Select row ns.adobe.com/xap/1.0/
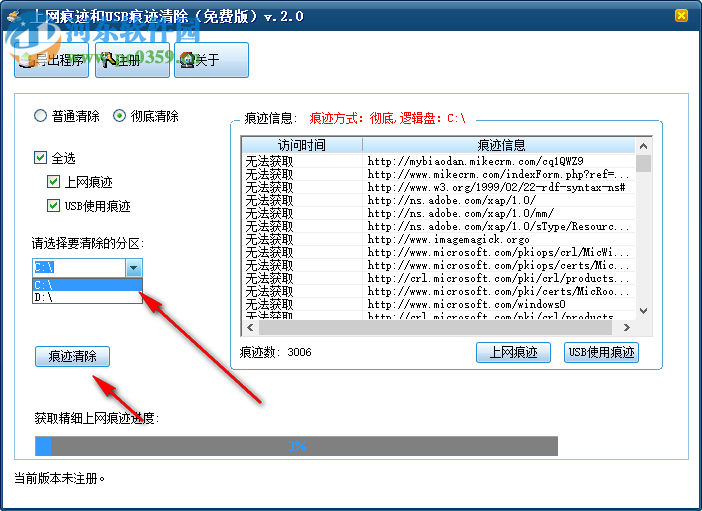Image resolution: width=702 pixels, height=511 pixels. 438,200
